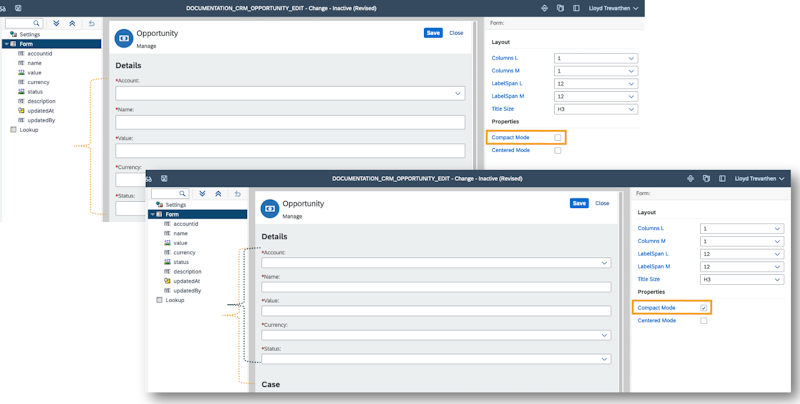Tick Centered Mode checkbox in back window
Screen dimensions: 800x404
tap(558, 150)
